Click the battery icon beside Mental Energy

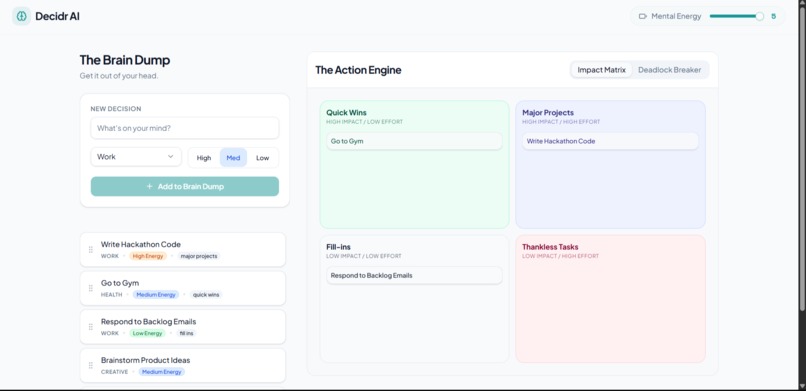643,16
